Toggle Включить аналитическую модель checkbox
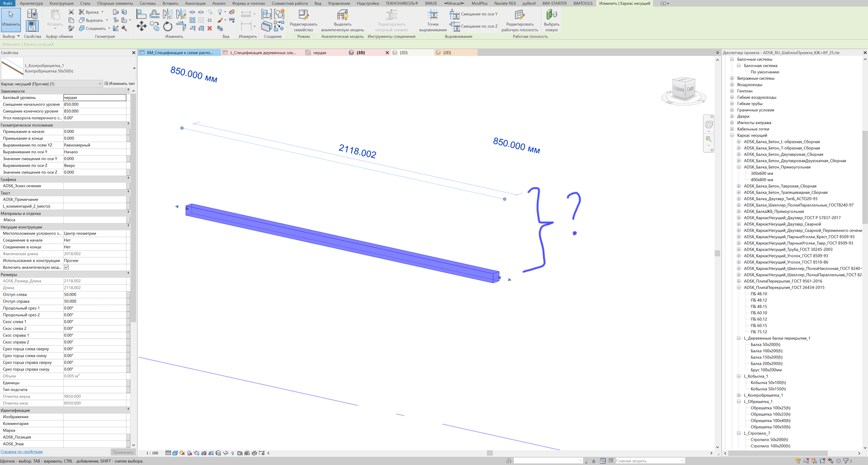Screen dimensions: 868x465 67,267
